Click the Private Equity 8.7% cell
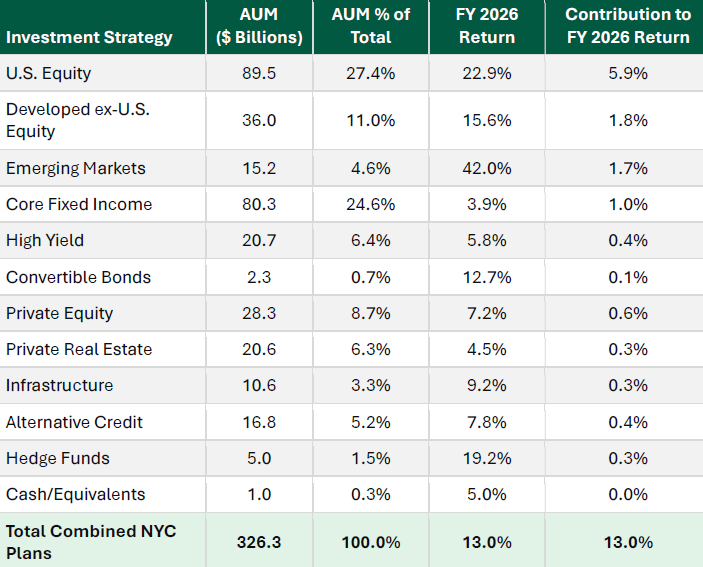The width and height of the screenshot is (703, 567). (371, 313)
